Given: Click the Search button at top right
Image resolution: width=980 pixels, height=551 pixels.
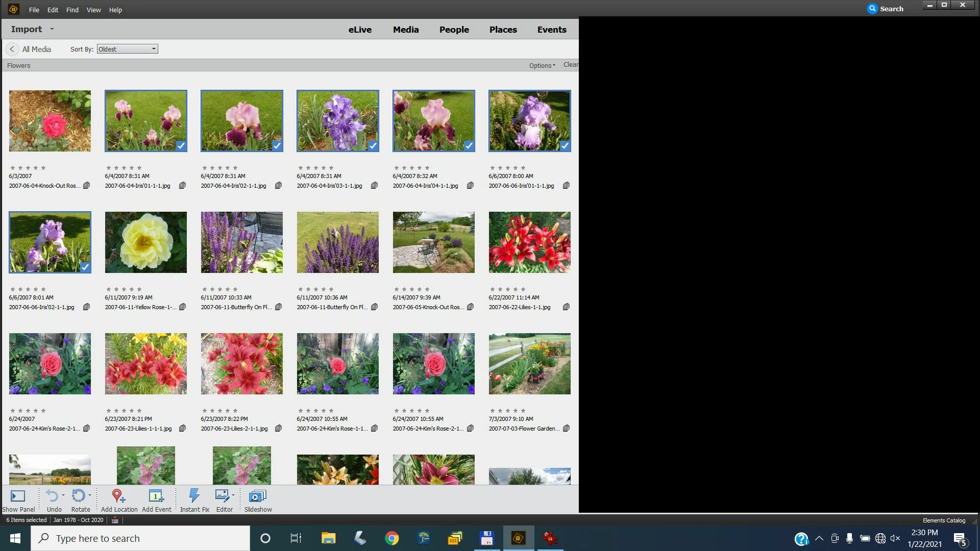Looking at the screenshot, I should point(886,9).
